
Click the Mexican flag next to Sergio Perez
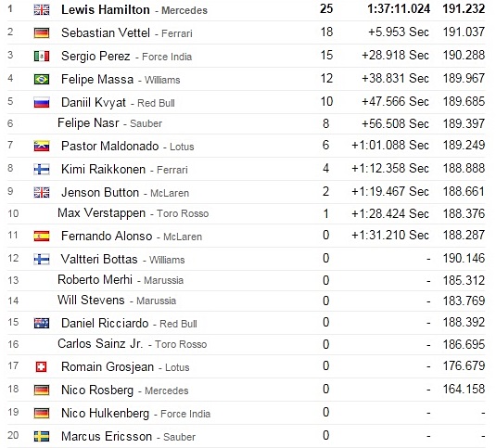click(42, 57)
